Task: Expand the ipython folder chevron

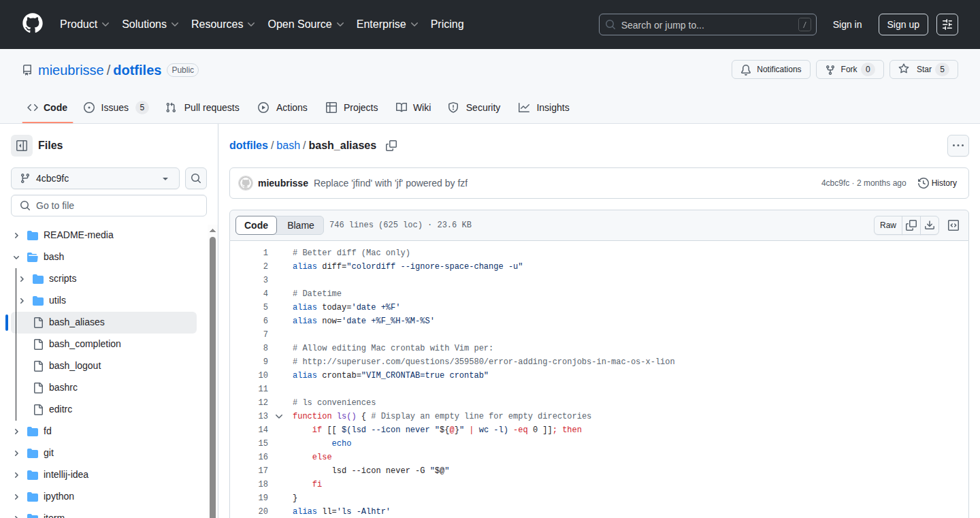Action: [16, 496]
